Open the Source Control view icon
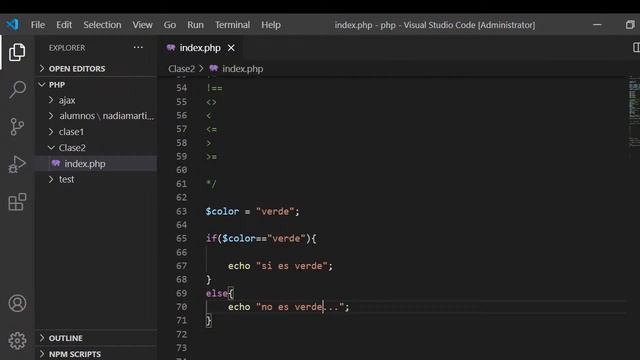The width and height of the screenshot is (640, 360). (x=17, y=127)
